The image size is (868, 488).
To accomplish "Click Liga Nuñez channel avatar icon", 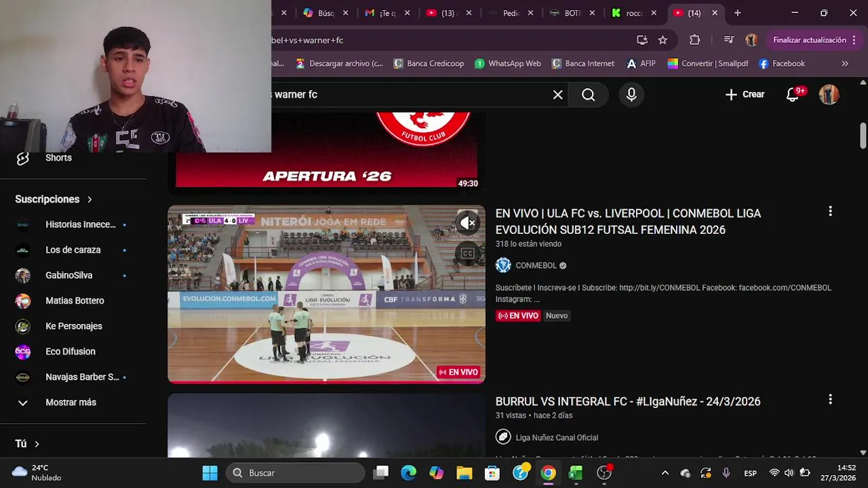I will coord(503,437).
